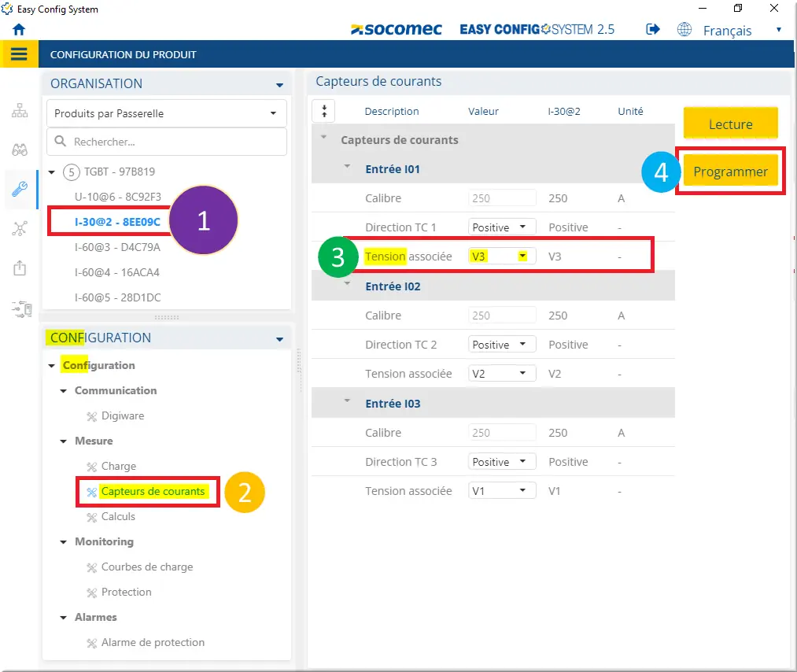Click the Charge tool icon
Image resolution: width=797 pixels, height=672 pixels.
[91, 467]
